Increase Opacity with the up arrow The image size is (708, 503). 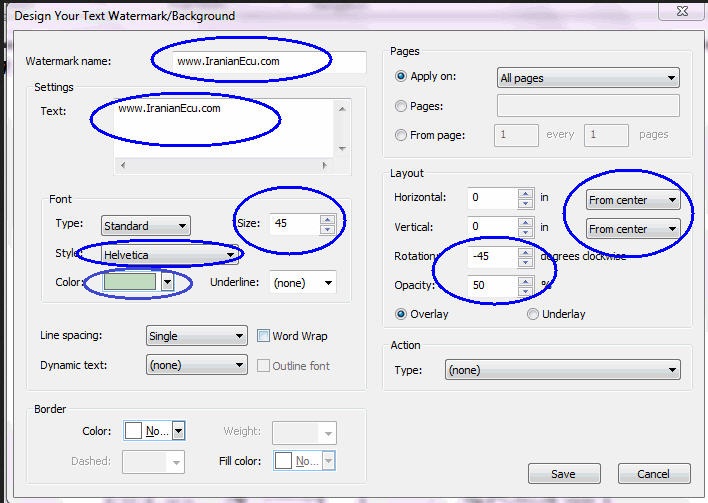[x=525, y=281]
